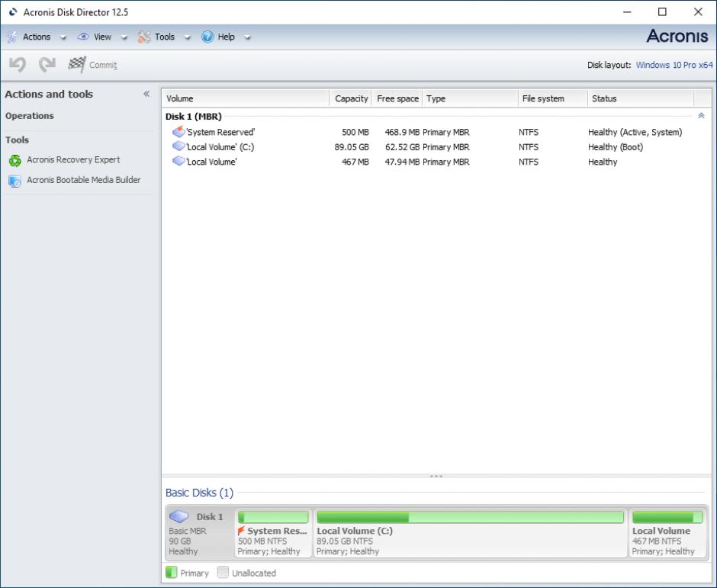Click the Acronis Bootable Media Builder icon

pyautogui.click(x=14, y=181)
